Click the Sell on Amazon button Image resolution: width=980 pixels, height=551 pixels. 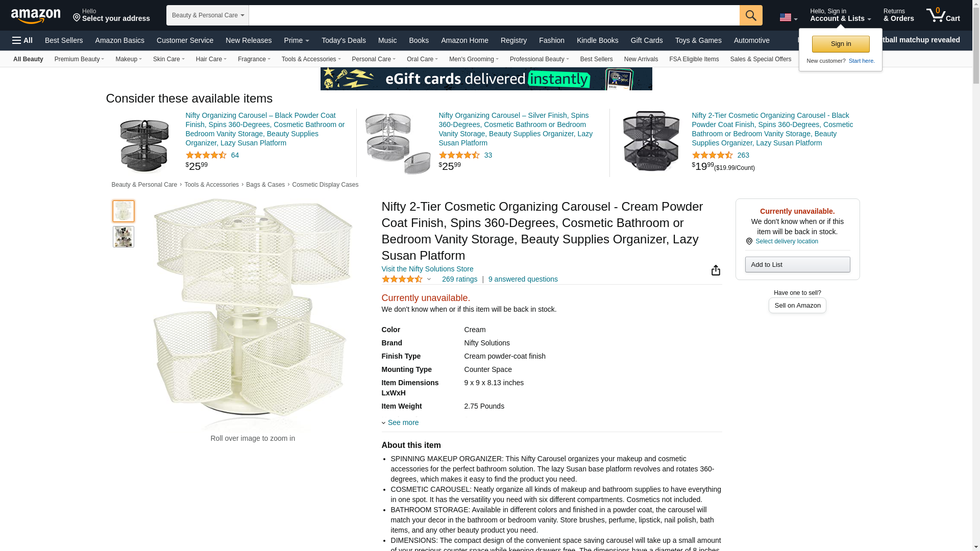(x=797, y=305)
